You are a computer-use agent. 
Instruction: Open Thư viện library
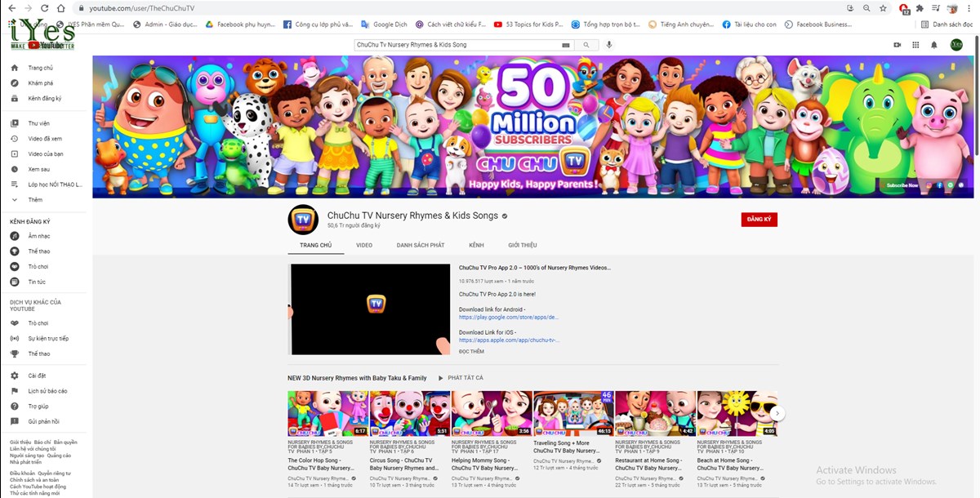tap(38, 123)
